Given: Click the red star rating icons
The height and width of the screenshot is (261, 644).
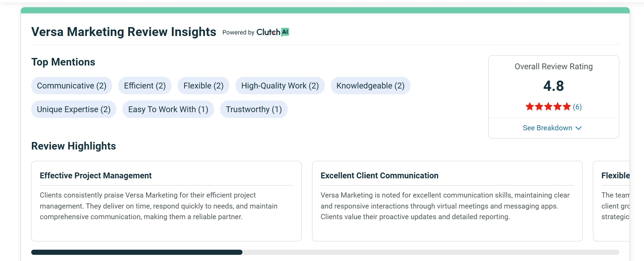Looking at the screenshot, I should pyautogui.click(x=548, y=107).
